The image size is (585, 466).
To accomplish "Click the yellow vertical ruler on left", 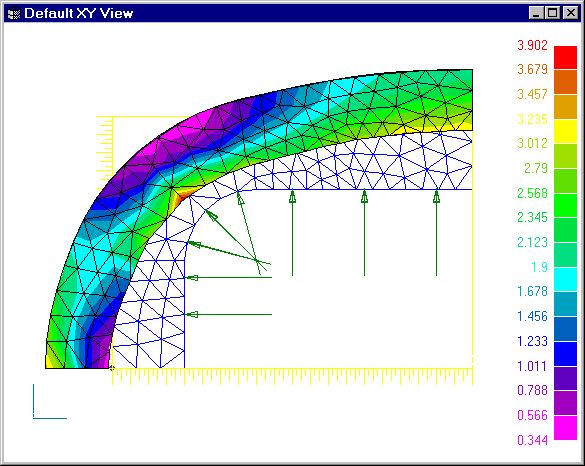I will [x=104, y=153].
